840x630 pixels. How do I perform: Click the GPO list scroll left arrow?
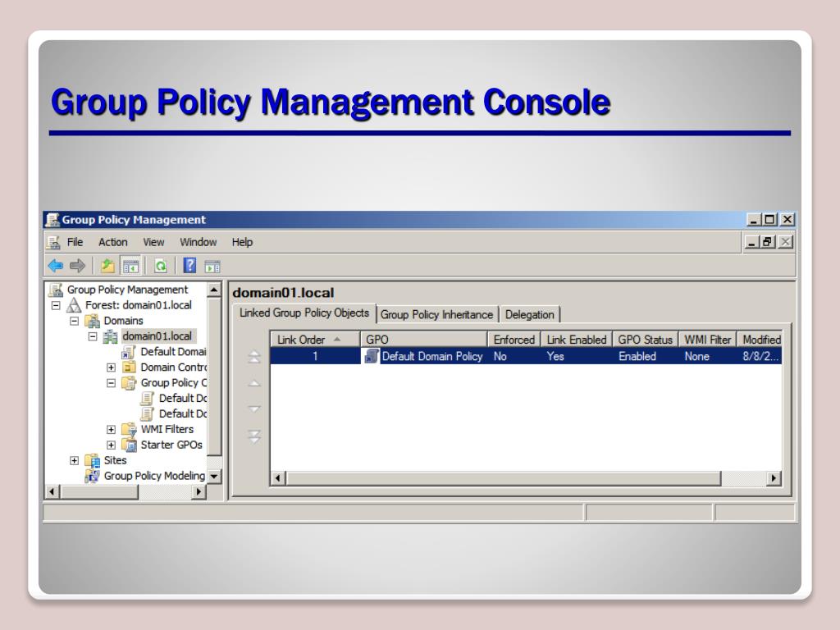tap(278, 478)
